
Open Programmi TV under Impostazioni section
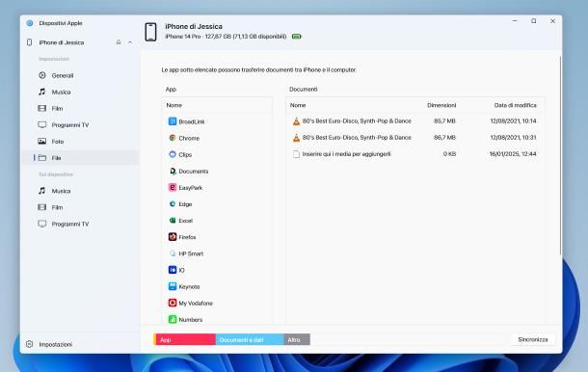pos(79,125)
